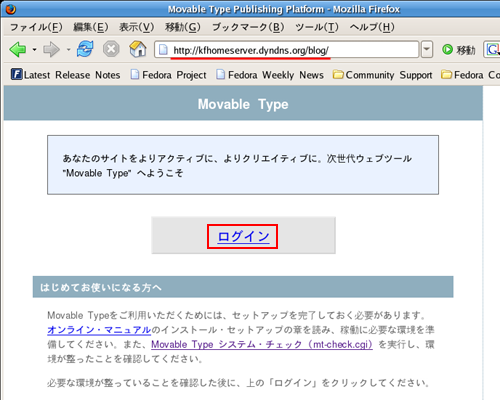Open the オンライン・マニュアル link

pyautogui.click(x=99, y=330)
